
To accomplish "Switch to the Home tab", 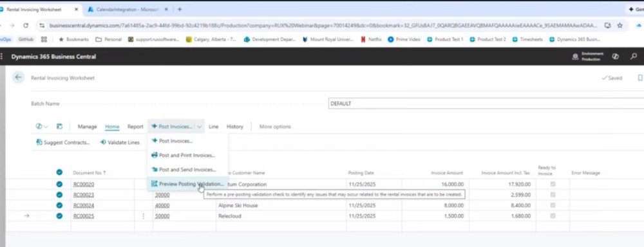I will (x=112, y=127).
